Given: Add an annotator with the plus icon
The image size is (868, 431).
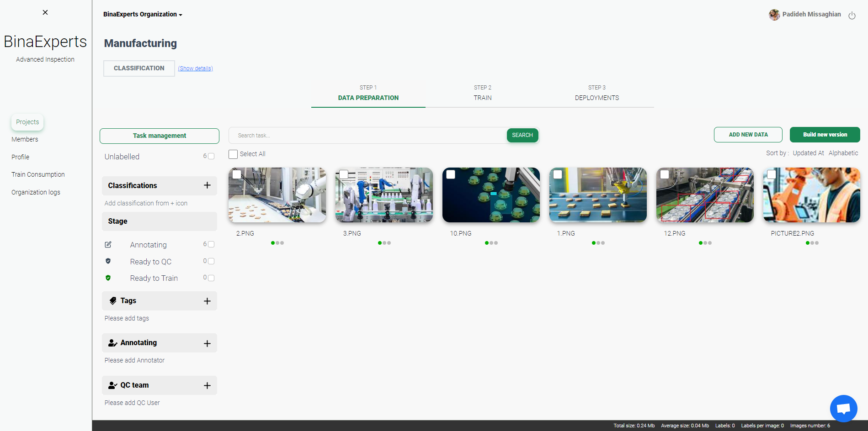Looking at the screenshot, I should pyautogui.click(x=207, y=343).
